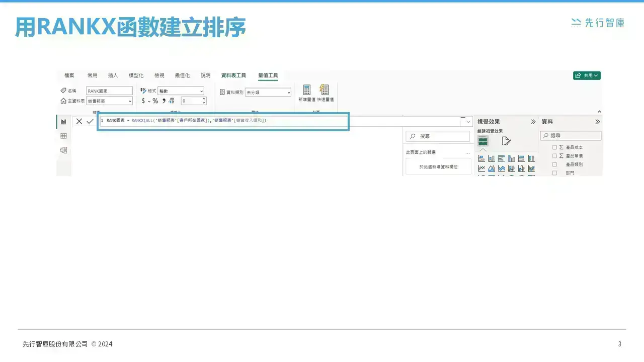Choose the clustered column chart visual
The height and width of the screenshot is (362, 644).
(x=512, y=159)
